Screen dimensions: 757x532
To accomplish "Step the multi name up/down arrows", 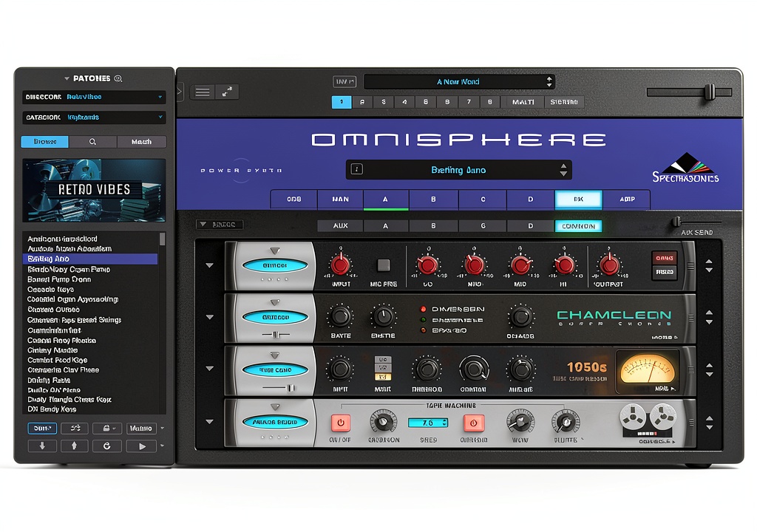I will coord(549,81).
